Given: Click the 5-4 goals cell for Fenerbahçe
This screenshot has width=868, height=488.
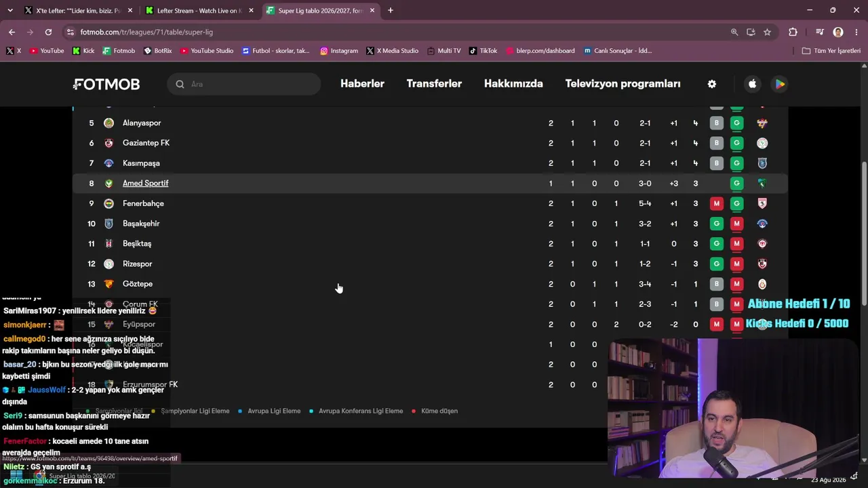Looking at the screenshot, I should [645, 203].
